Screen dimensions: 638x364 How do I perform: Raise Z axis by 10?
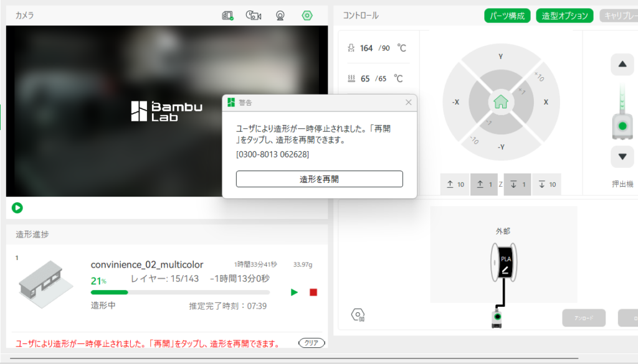tap(455, 184)
